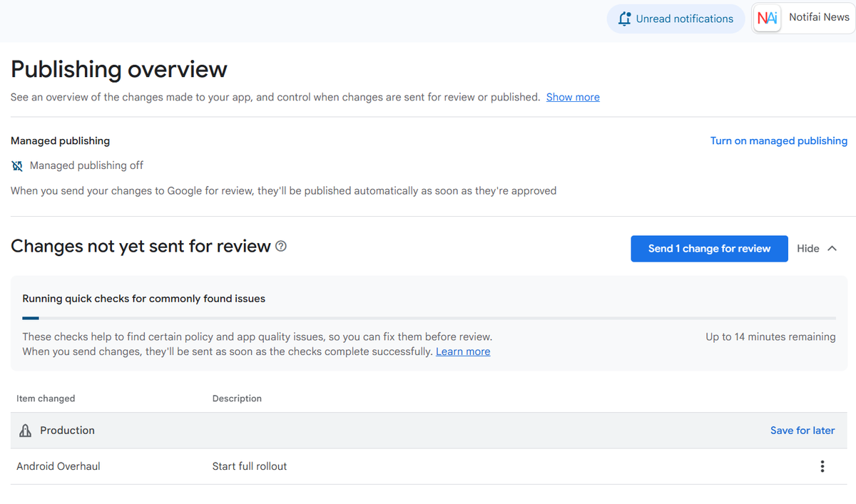Open Unread notifications bell button
The image size is (856, 504).
point(676,19)
